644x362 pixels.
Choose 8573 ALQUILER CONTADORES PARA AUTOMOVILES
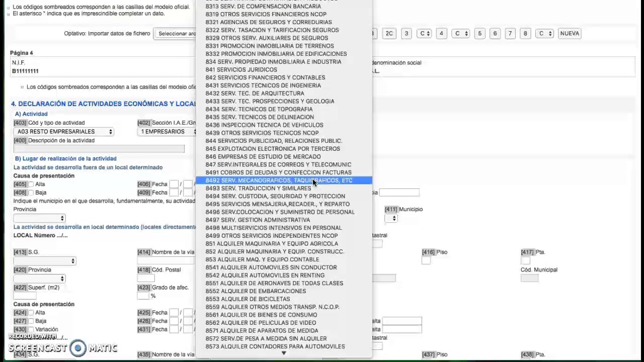coord(284,347)
